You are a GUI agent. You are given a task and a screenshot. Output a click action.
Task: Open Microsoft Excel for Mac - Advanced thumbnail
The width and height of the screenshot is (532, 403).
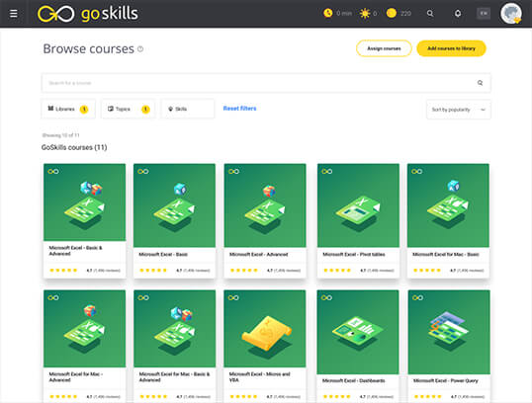[x=84, y=329]
